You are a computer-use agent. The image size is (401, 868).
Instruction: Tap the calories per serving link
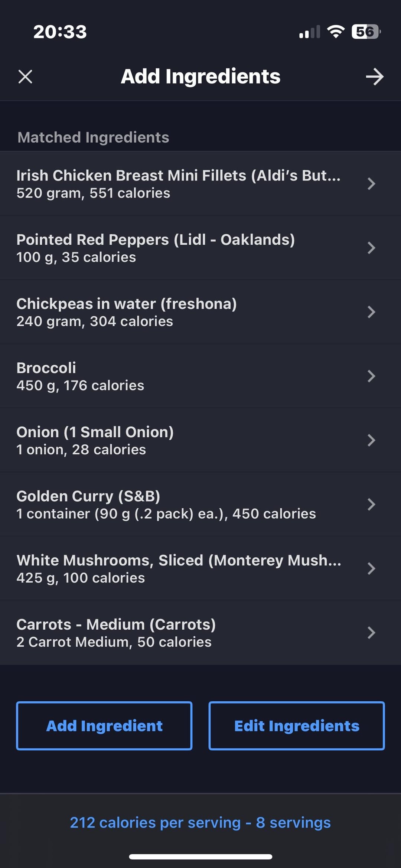coord(200,823)
